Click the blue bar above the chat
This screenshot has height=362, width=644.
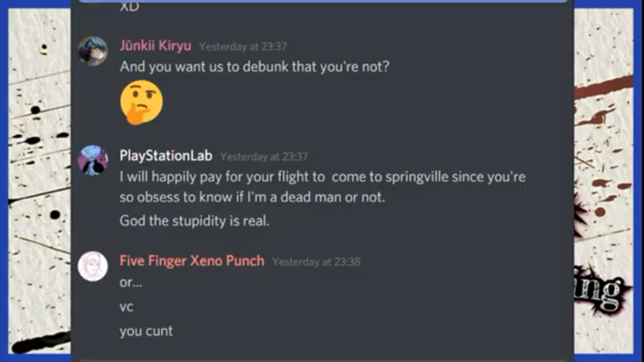[x=322, y=2]
